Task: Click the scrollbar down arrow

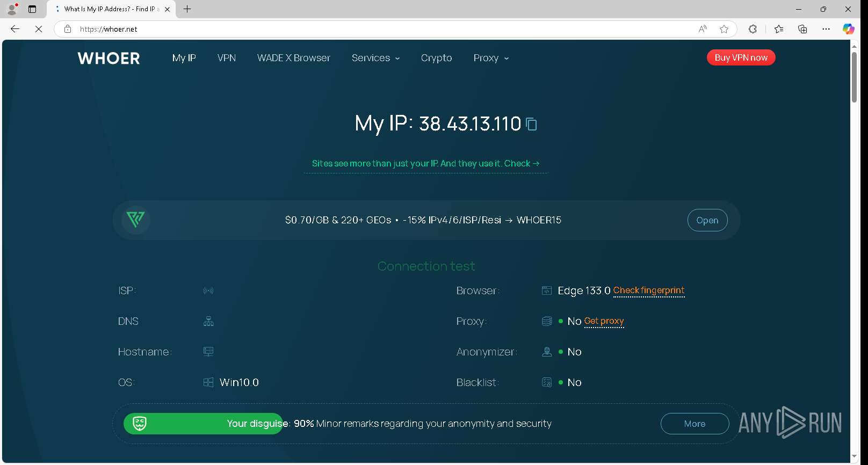Action: tap(854, 456)
